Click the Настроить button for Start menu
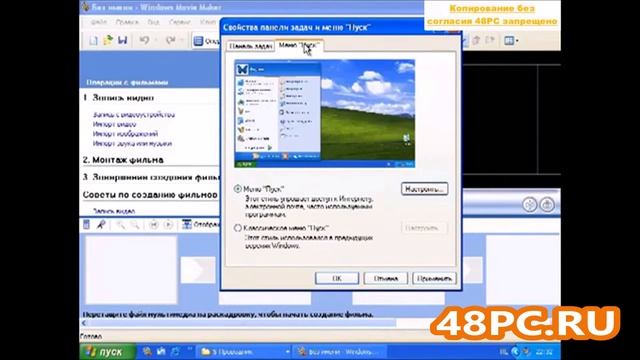 (424, 189)
